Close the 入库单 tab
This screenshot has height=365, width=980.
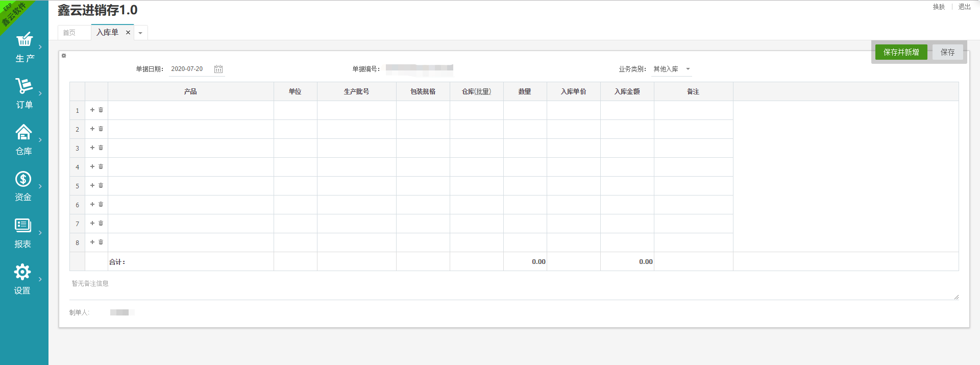click(x=128, y=33)
